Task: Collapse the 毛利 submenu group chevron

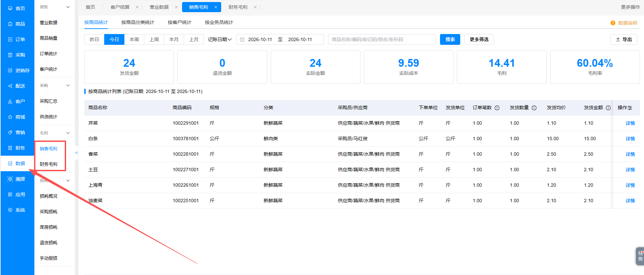Action: (68, 133)
